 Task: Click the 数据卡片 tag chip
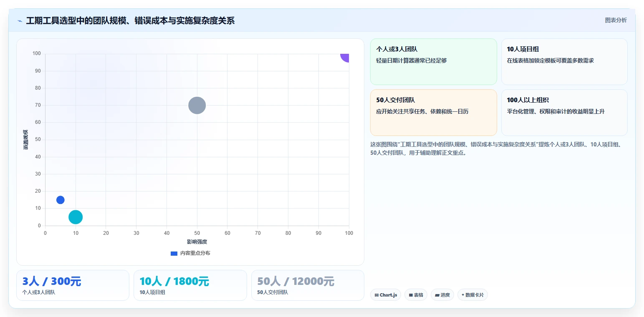pos(472,295)
